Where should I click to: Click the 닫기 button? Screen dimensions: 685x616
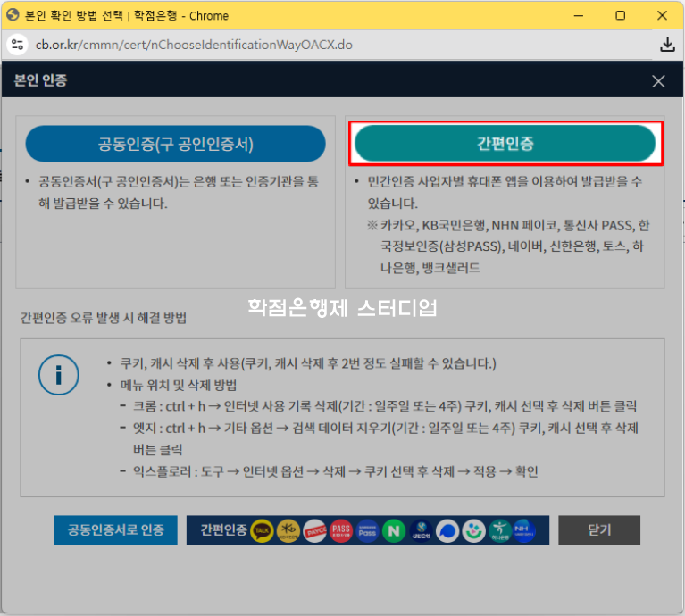point(599,530)
